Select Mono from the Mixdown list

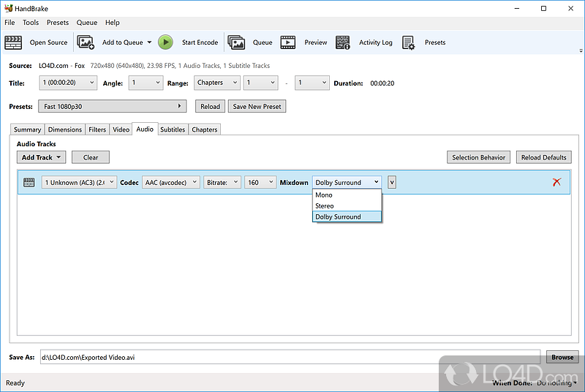pos(347,195)
